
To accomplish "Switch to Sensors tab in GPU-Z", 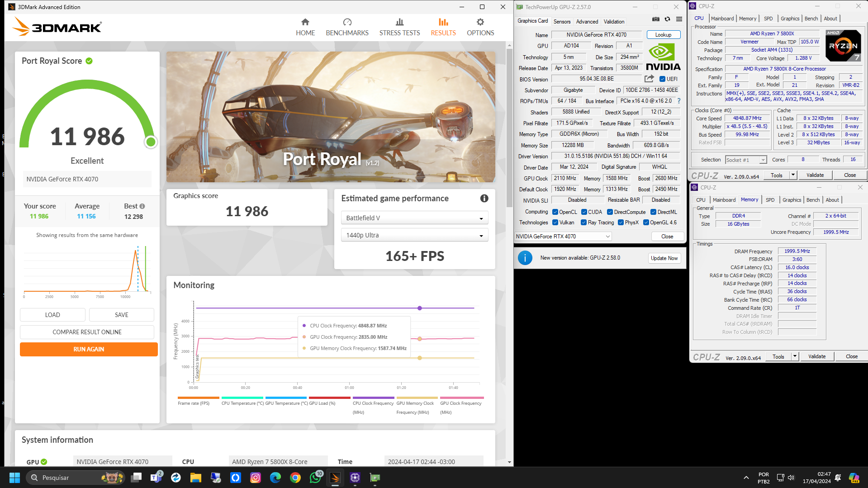I will [x=562, y=21].
